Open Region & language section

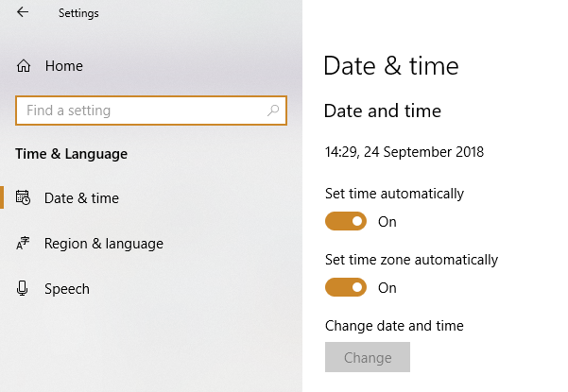104,244
